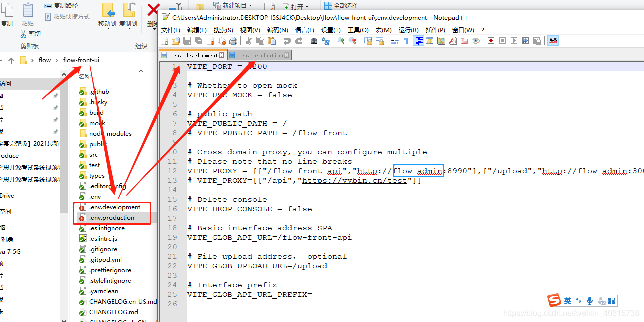Open Folder as Workspace icon
Image resolution: width=644 pixels, height=322 pixels.
[464, 41]
